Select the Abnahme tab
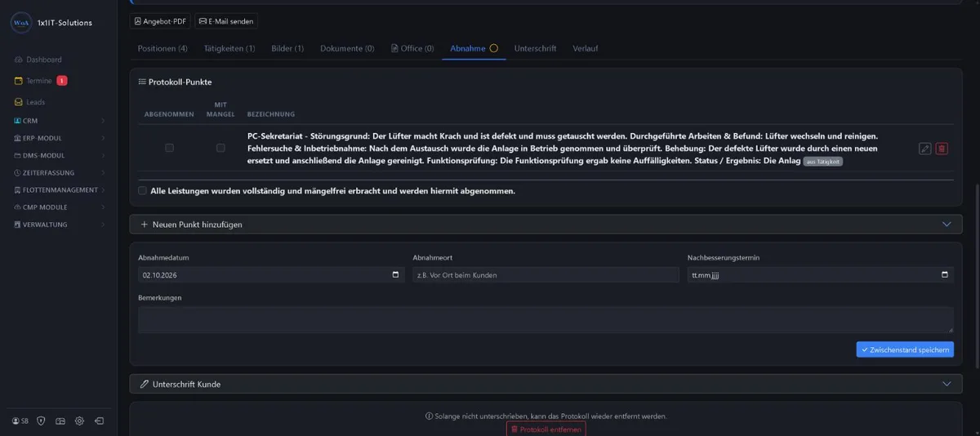The image size is (980, 436). 474,48
